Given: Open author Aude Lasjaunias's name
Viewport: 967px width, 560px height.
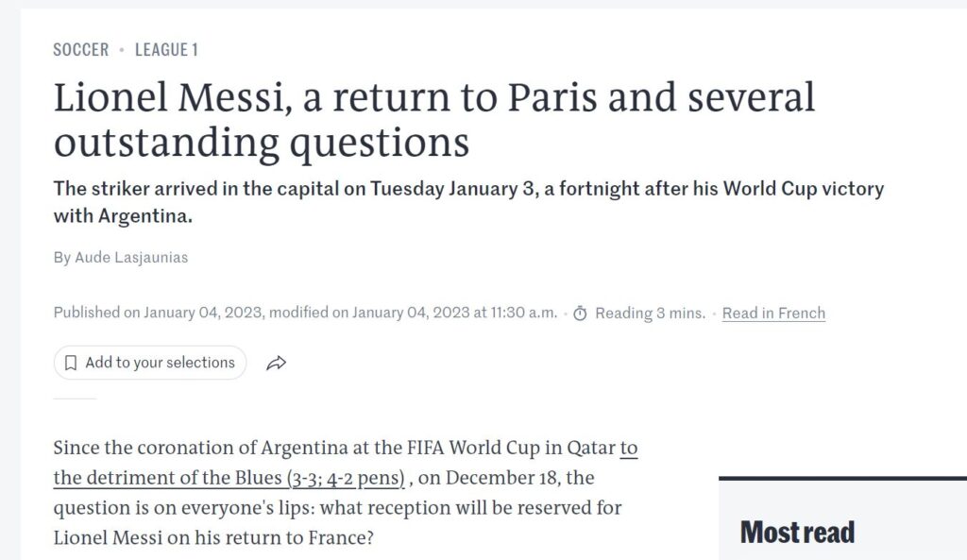Looking at the screenshot, I should [x=131, y=257].
